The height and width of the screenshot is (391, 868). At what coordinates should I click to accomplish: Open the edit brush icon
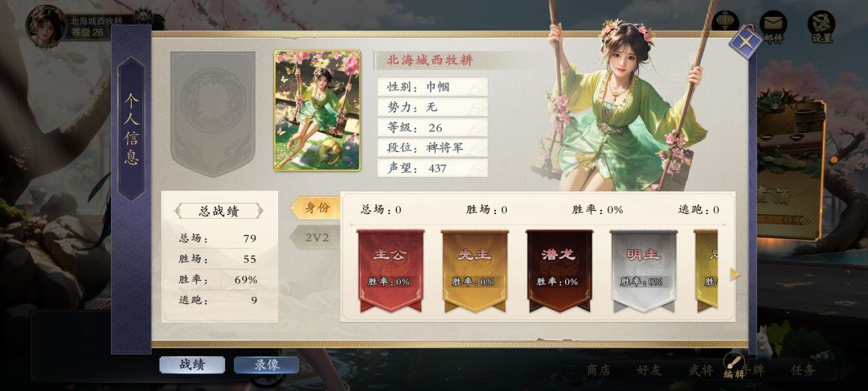click(734, 363)
